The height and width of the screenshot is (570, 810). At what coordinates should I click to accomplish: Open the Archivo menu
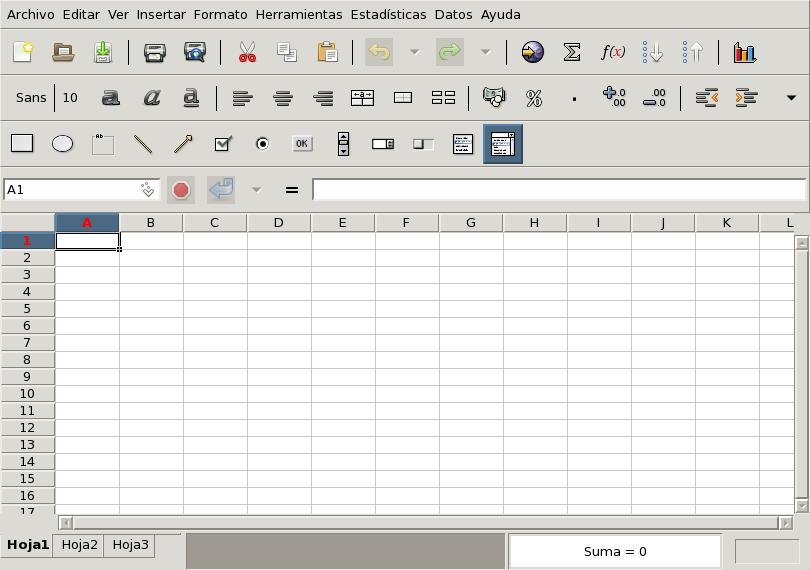(x=30, y=14)
